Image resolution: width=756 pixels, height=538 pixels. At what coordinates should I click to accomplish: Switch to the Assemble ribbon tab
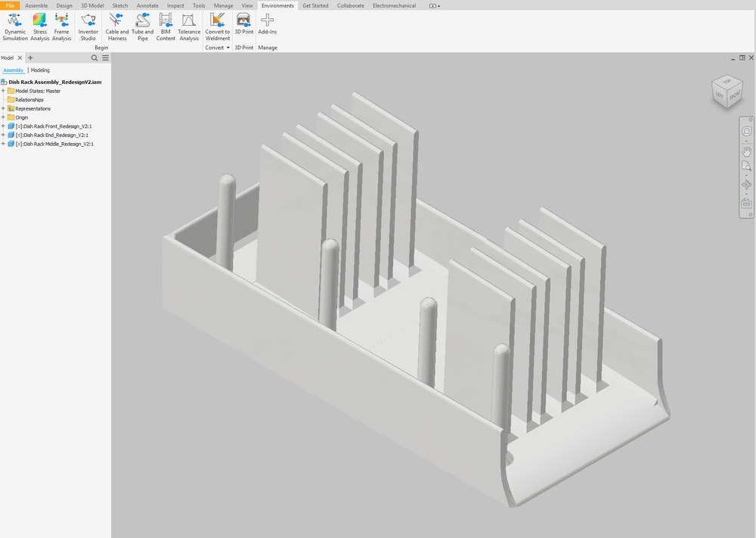pyautogui.click(x=36, y=6)
